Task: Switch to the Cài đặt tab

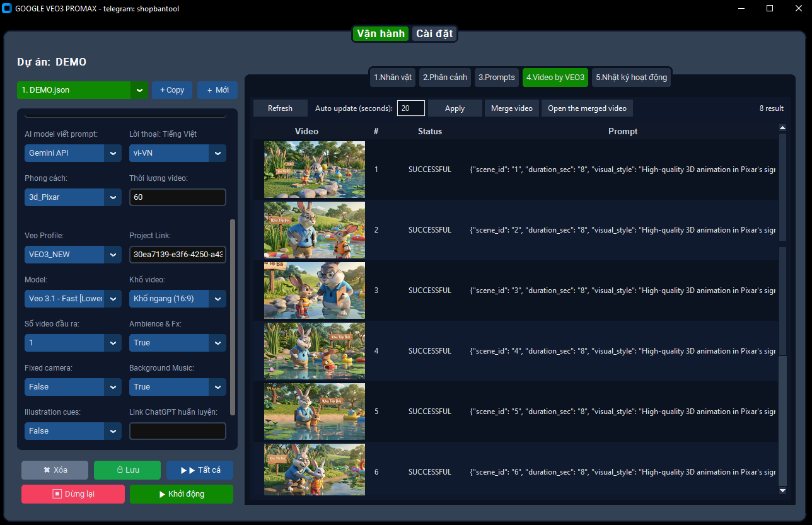Action: click(434, 33)
